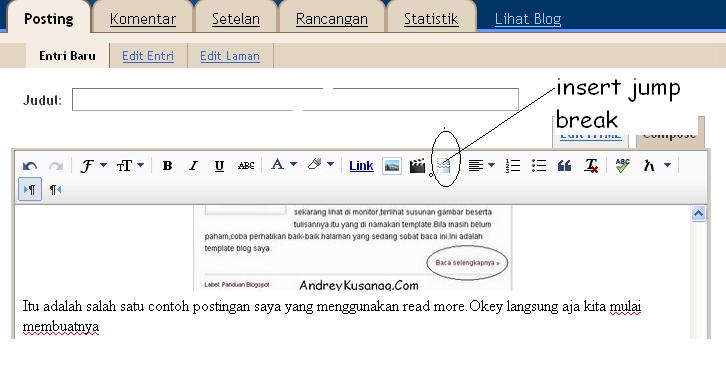Image resolution: width=726 pixels, height=384 pixels.
Task: Open the font size TT icon
Action: pos(124,165)
